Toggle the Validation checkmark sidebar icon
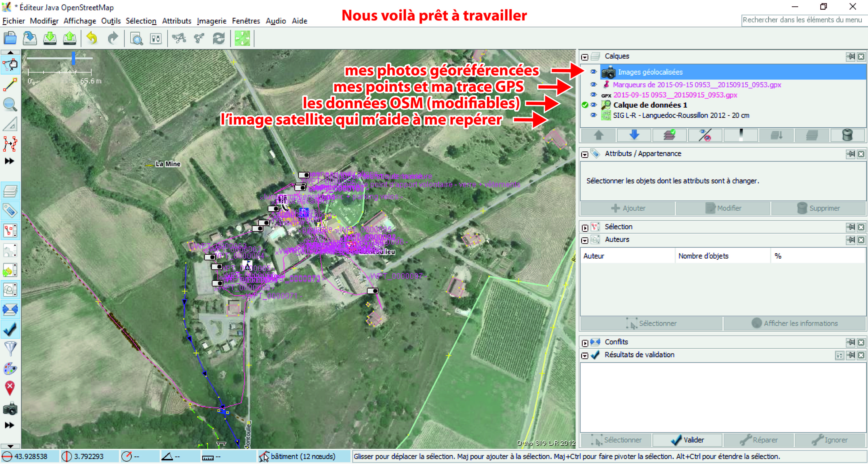 pos(10,329)
